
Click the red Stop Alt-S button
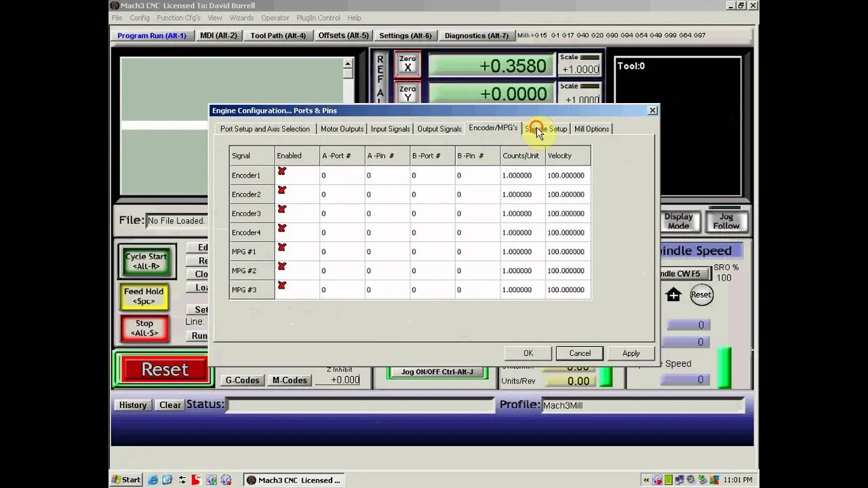144,328
